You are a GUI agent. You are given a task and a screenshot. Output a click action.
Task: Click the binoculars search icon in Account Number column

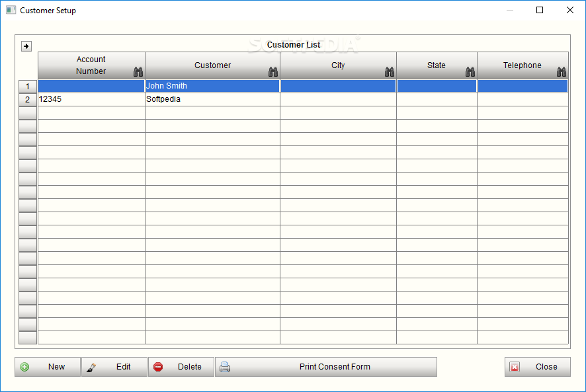[138, 72]
